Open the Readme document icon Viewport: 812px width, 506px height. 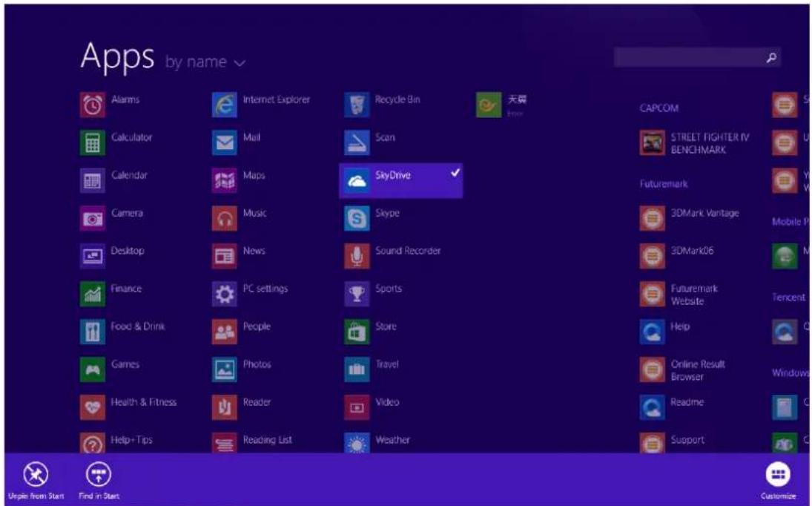(652, 407)
